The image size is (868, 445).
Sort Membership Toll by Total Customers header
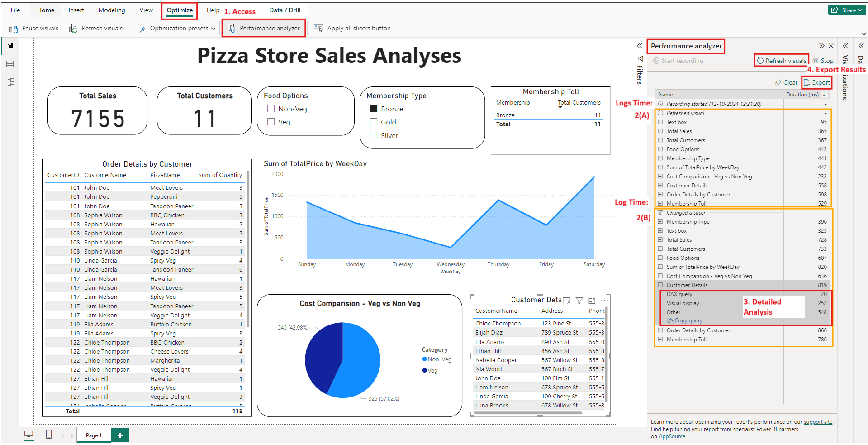pos(579,103)
